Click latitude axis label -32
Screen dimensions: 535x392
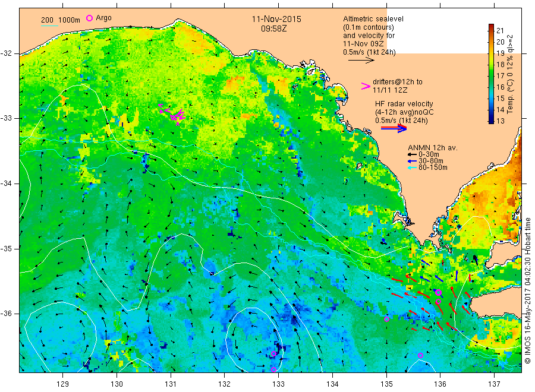(6, 53)
